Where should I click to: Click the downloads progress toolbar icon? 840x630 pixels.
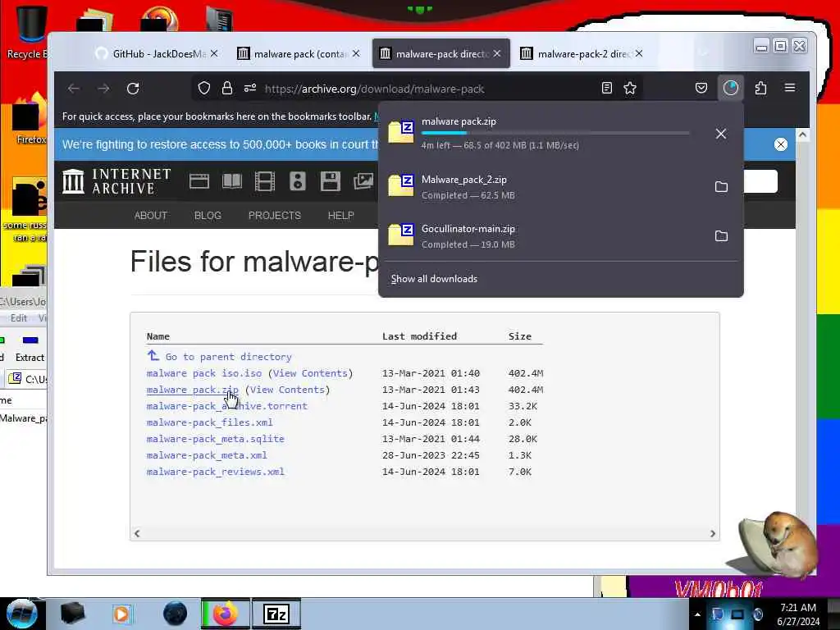point(731,88)
